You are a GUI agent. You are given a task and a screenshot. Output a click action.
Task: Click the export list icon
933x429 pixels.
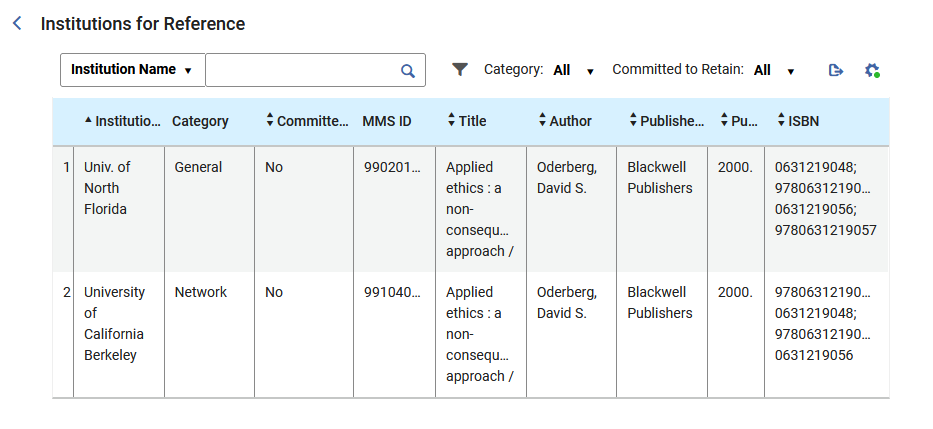pyautogui.click(x=836, y=70)
